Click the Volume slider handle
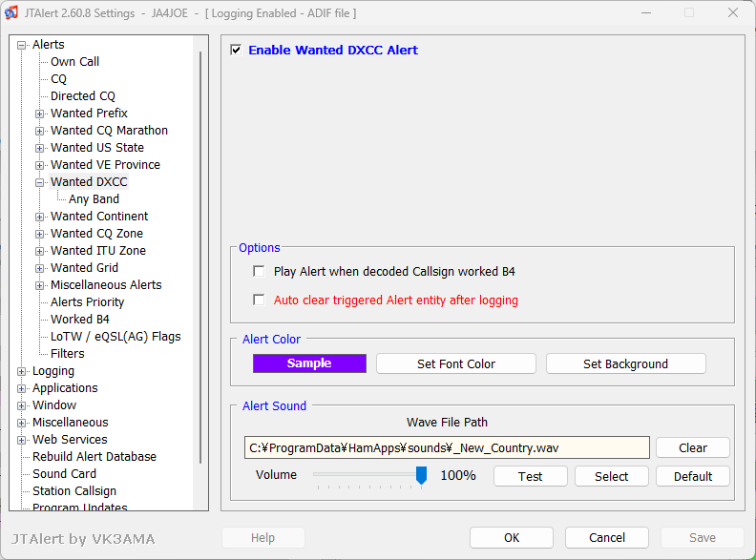756x560 pixels. coord(421,475)
